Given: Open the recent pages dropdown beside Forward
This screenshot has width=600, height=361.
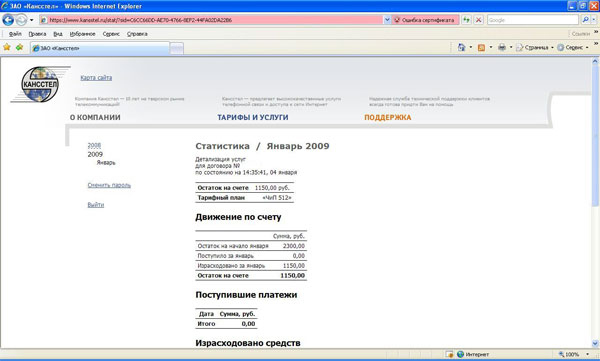Looking at the screenshot, I should pyautogui.click(x=31, y=20).
